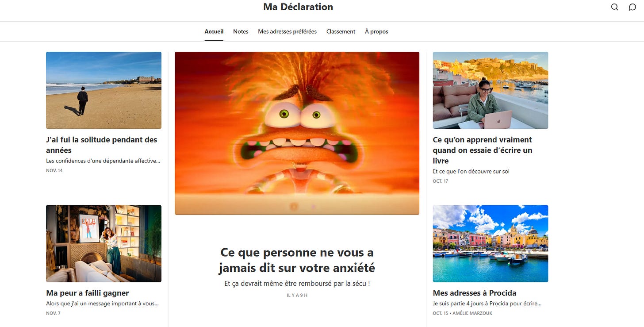Viewport: 644px width, 327px height.
Task: Go to the Accueil tab
Action: coord(214,31)
